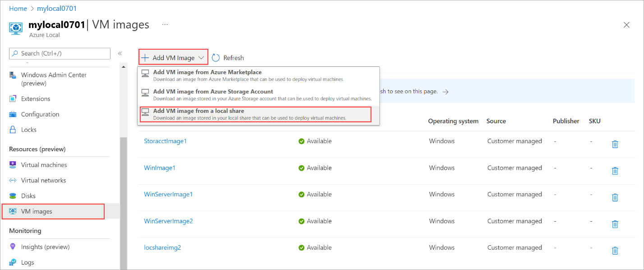Select Add VM image from Azure Storage Account
The image size is (644, 270).
[x=213, y=92]
